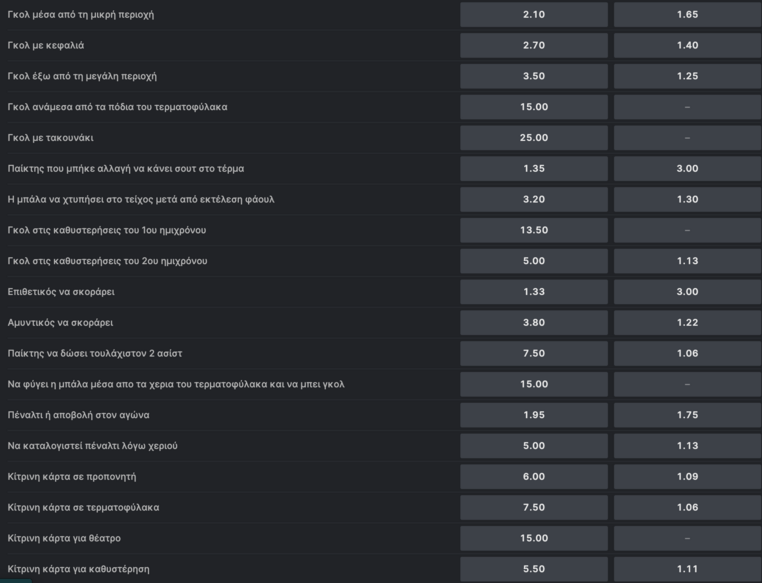Click 1.33 odds for Επιθετικός να σκοράρει
Image resolution: width=762 pixels, height=583 pixels.
coord(534,292)
